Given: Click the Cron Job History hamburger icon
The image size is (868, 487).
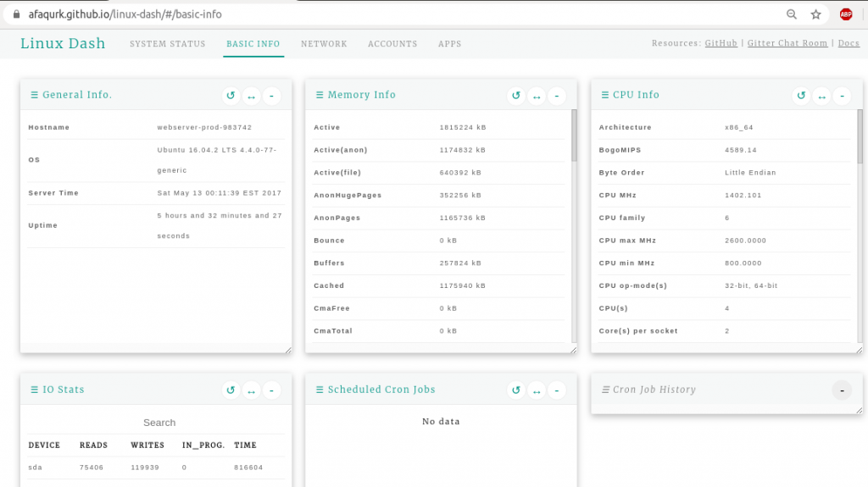Looking at the screenshot, I should point(605,390).
